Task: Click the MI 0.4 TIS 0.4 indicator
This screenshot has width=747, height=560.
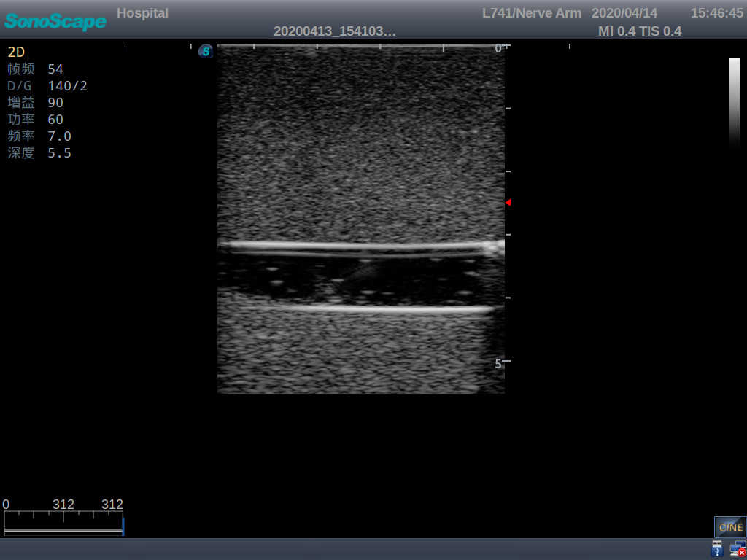Action: point(640,31)
